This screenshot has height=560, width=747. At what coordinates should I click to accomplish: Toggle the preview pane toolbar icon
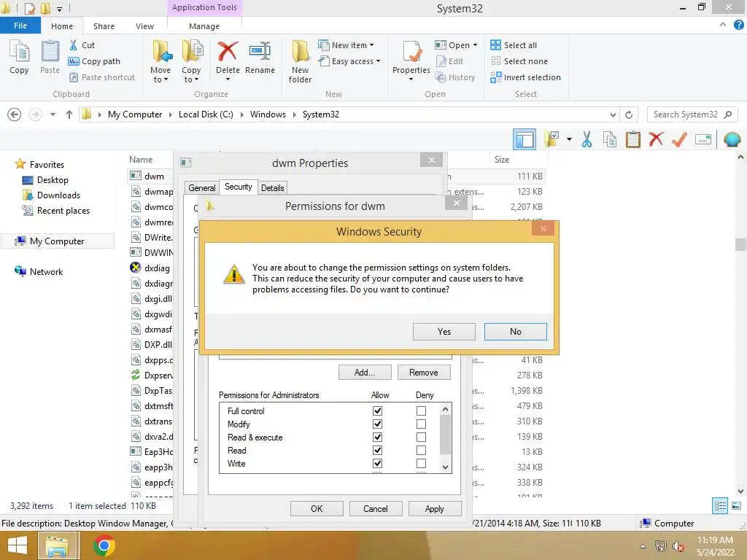click(525, 139)
